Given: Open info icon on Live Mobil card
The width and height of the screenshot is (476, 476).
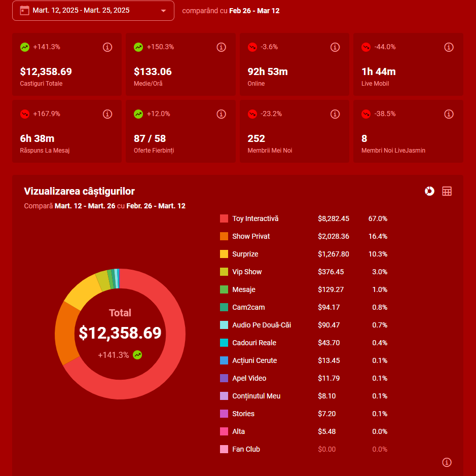Looking at the screenshot, I should click(449, 47).
